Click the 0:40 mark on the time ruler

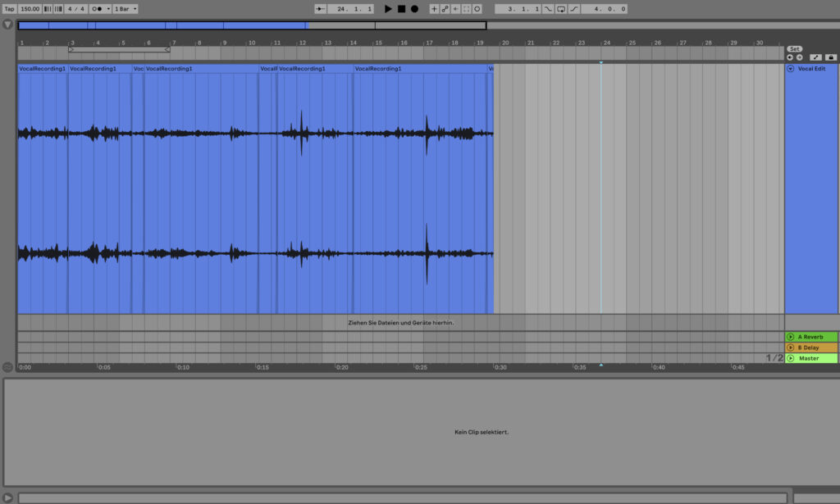(659, 368)
